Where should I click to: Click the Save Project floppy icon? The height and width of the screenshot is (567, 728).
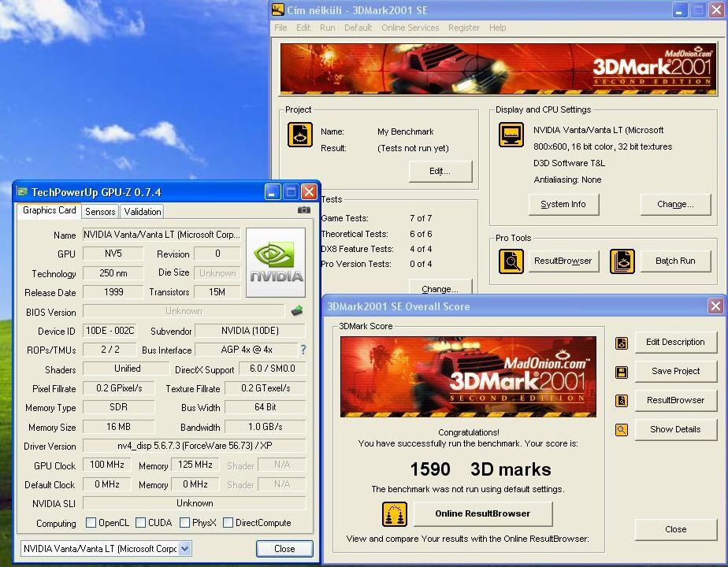(622, 372)
